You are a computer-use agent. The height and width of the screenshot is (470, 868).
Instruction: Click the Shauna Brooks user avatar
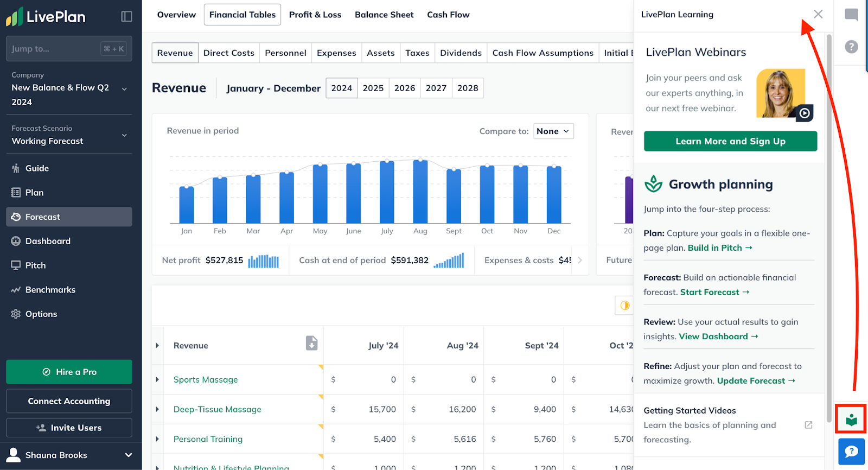pos(15,455)
